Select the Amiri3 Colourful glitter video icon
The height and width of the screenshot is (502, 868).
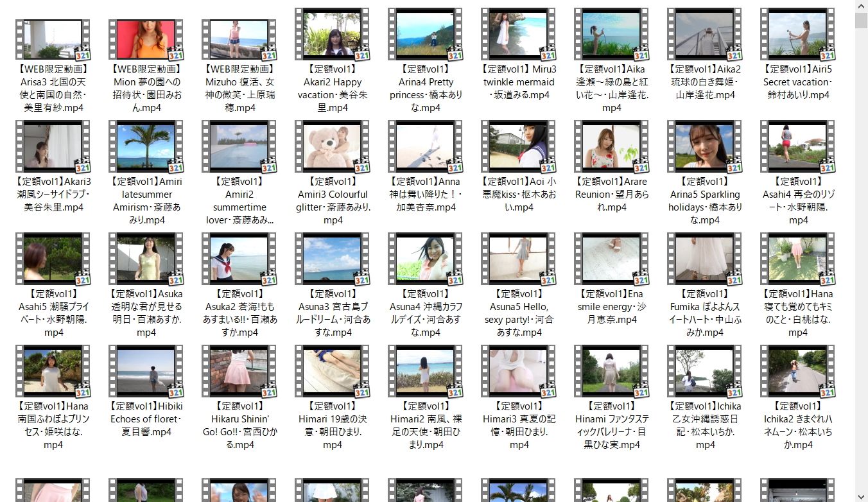[332, 146]
